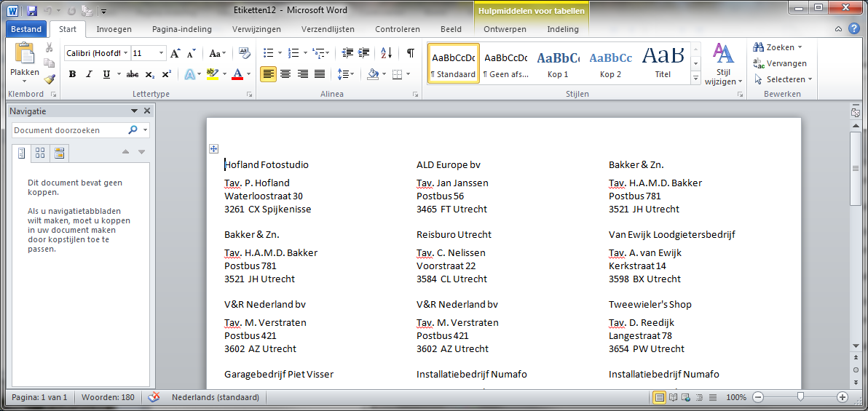Apply strikethrough with the abc button
The width and height of the screenshot is (868, 411).
[133, 74]
